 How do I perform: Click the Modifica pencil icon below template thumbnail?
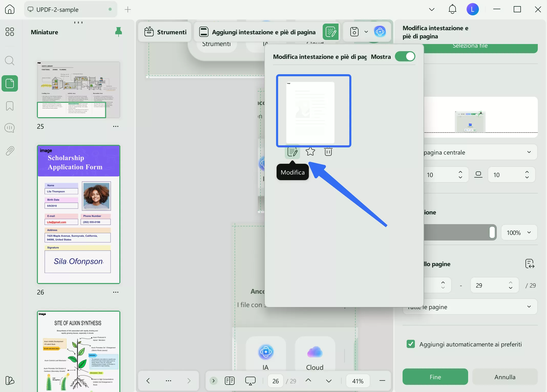(x=292, y=152)
